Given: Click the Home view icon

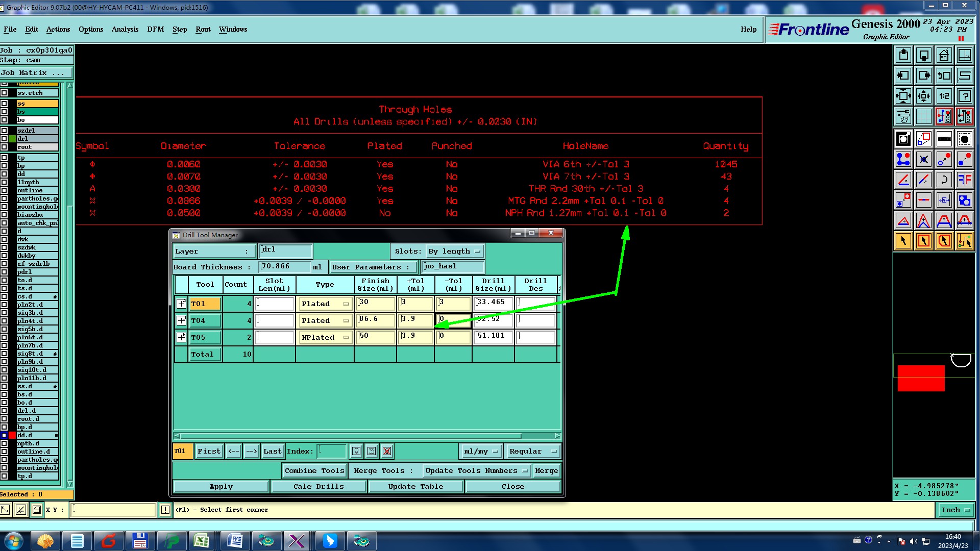Looking at the screenshot, I should pyautogui.click(x=944, y=55).
